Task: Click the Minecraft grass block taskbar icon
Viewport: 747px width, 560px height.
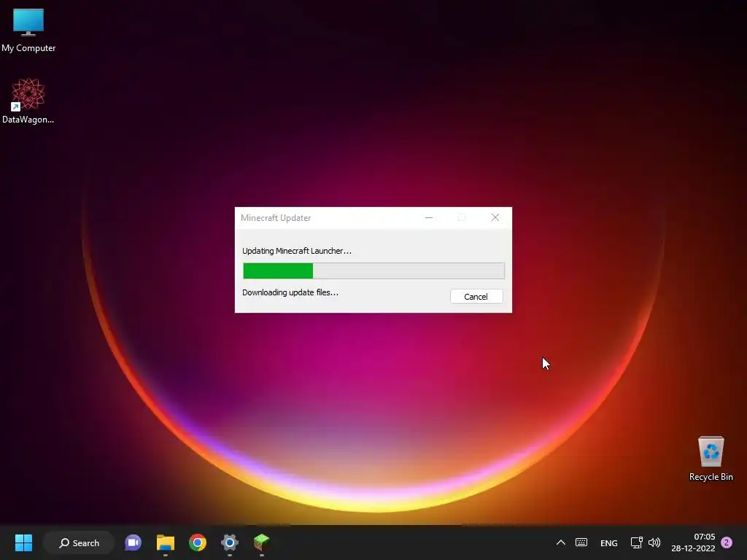Action: [x=262, y=542]
